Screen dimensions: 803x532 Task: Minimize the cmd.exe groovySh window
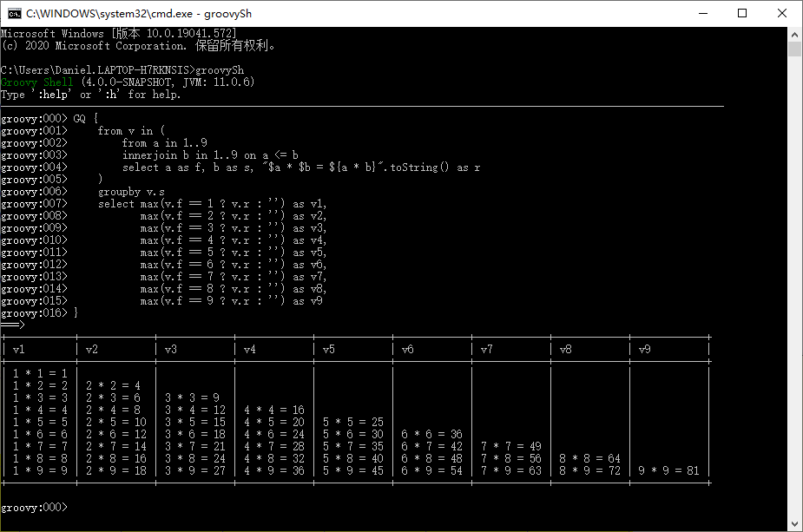coord(703,13)
